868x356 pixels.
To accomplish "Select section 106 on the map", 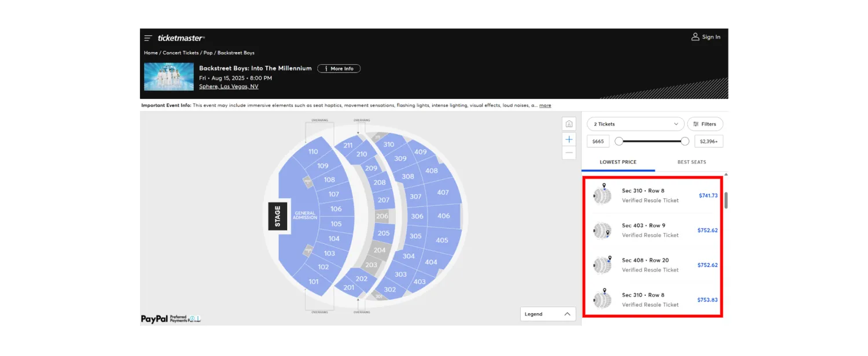I will tap(336, 209).
